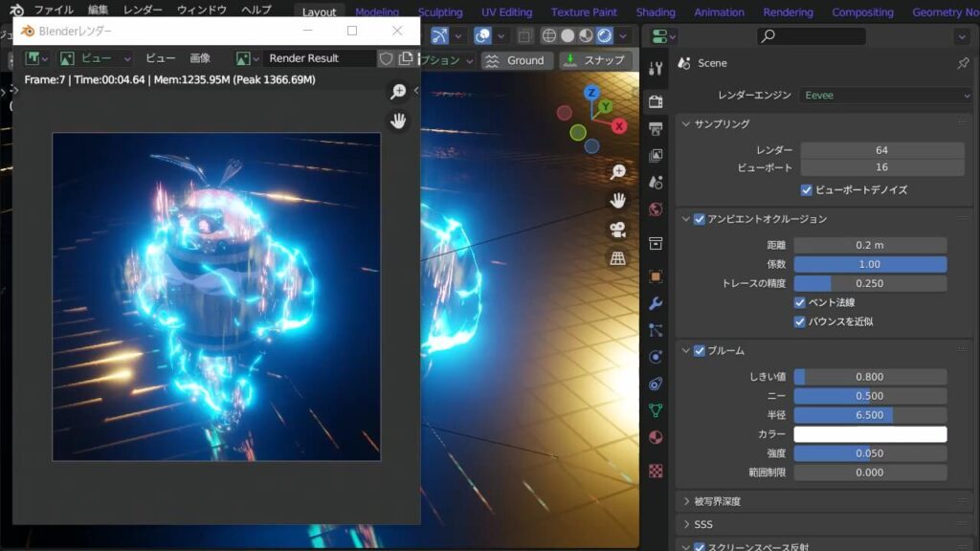Image resolution: width=980 pixels, height=551 pixels.
Task: Open viewport shading options dropdown arrow
Action: 623,35
